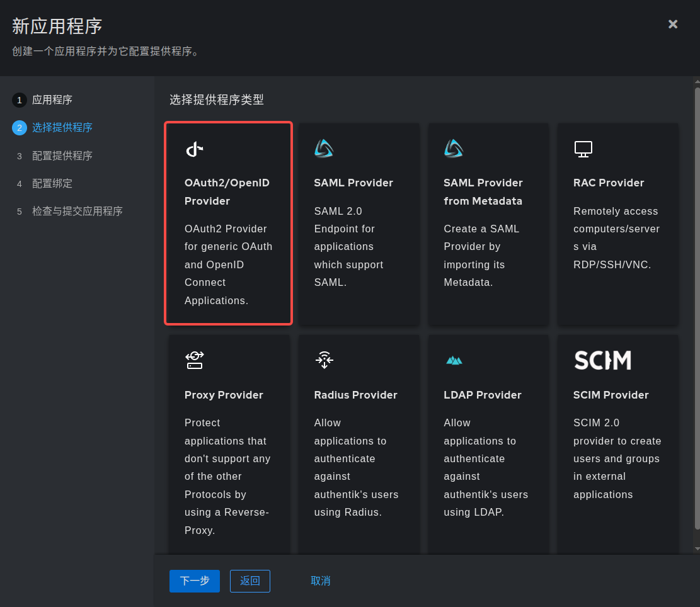Choose SAML Provider from Metadata title
The width and height of the screenshot is (700, 607).
[x=483, y=192]
